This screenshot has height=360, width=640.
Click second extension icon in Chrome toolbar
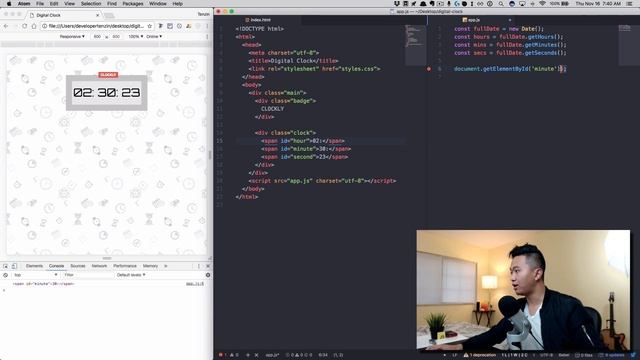coord(170,26)
